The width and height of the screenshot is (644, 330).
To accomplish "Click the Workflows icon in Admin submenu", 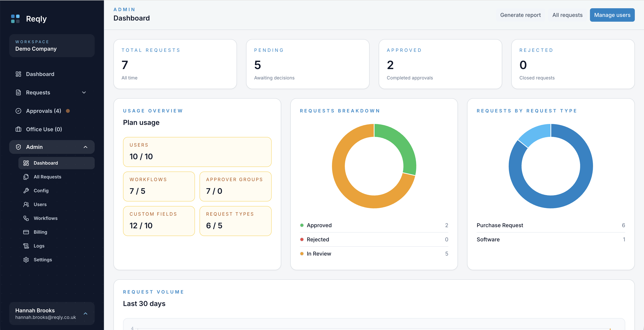I will (x=26, y=218).
